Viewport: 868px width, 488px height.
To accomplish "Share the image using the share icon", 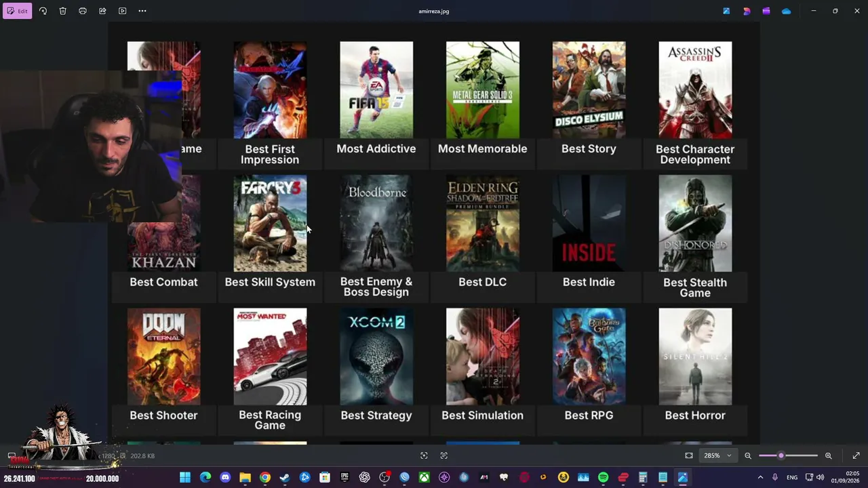I will coord(102,11).
